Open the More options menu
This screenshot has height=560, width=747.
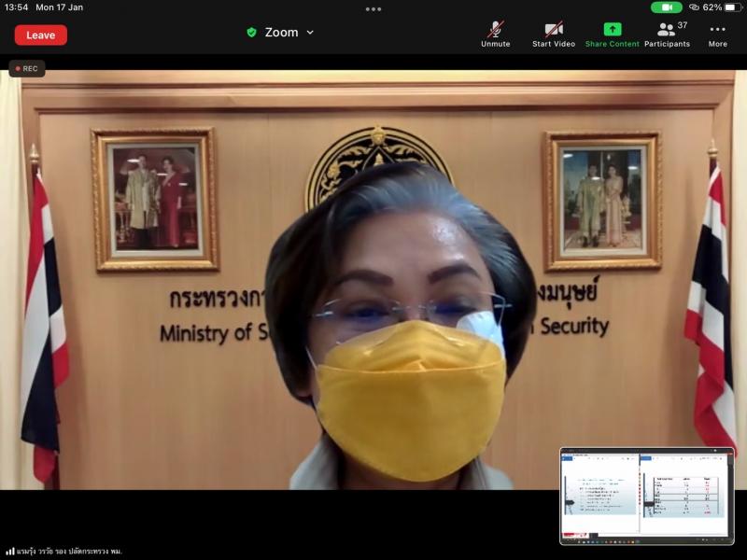pos(717,35)
